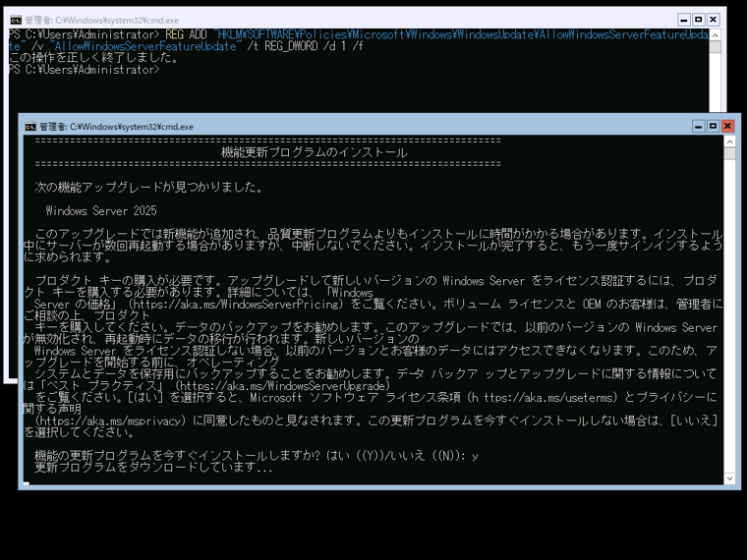
Task: Maximize the background cmd.exe window
Action: pos(699,20)
